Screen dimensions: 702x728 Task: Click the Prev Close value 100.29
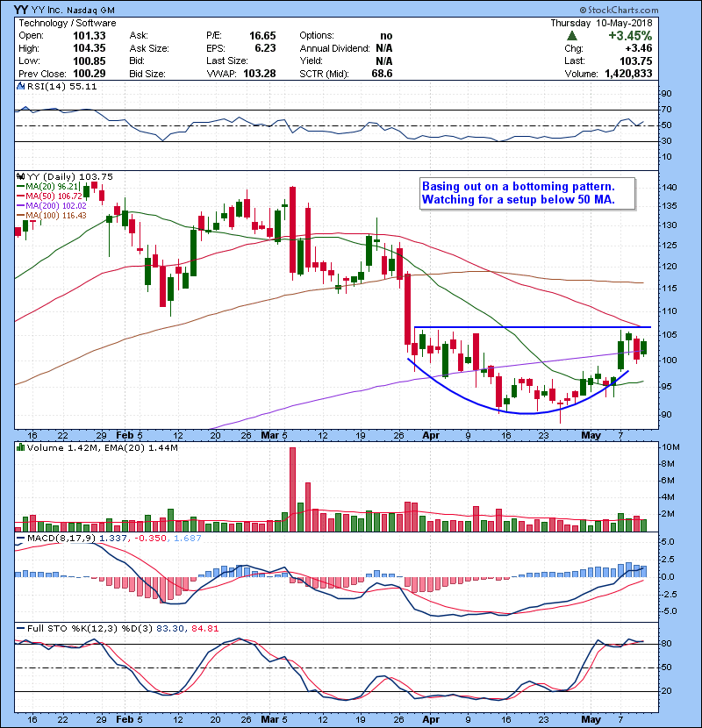click(x=90, y=74)
